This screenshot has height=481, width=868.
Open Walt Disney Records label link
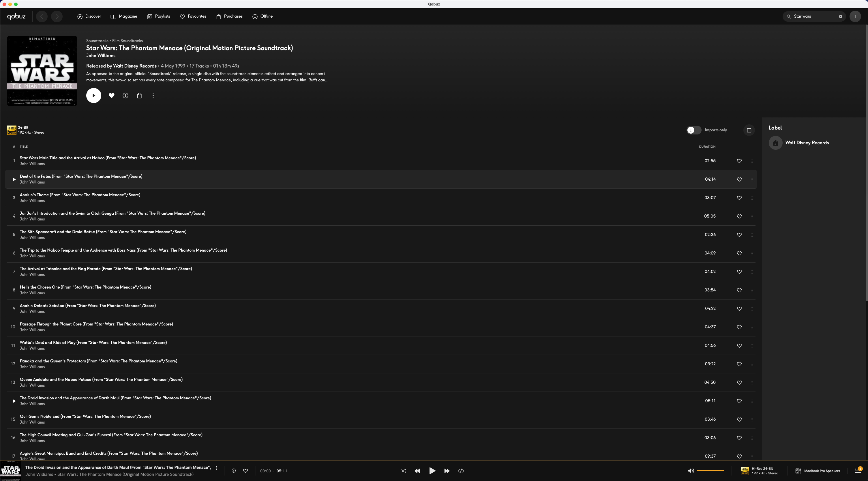(x=807, y=143)
